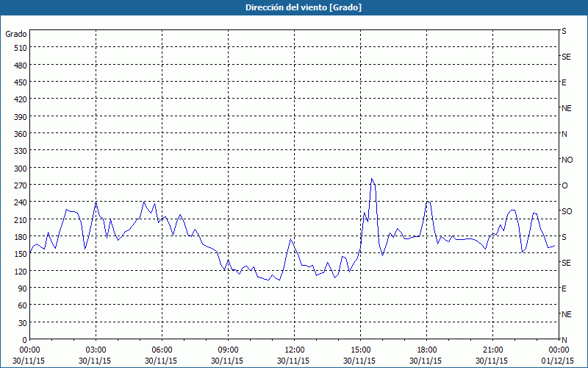Viewport: 588px width, 368px height.
Task: Click the 480 y-axis label
Action: click(21, 66)
